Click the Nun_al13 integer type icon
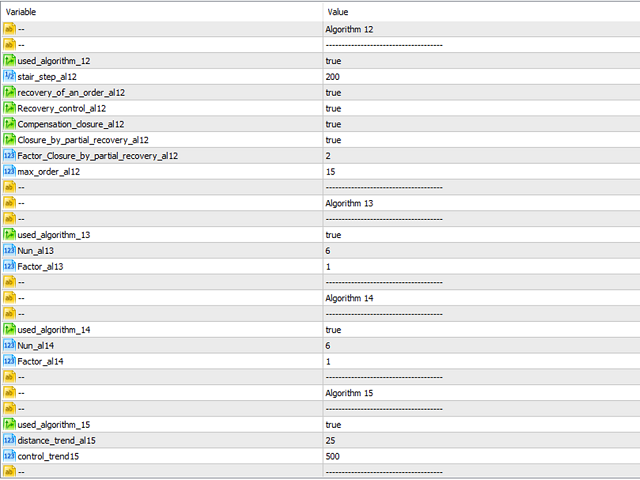This screenshot has width=640, height=480. pyautogui.click(x=9, y=251)
